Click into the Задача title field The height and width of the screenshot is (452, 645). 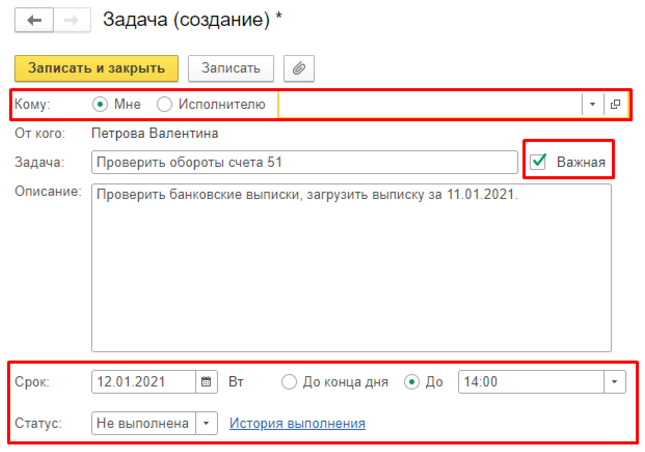(300, 162)
